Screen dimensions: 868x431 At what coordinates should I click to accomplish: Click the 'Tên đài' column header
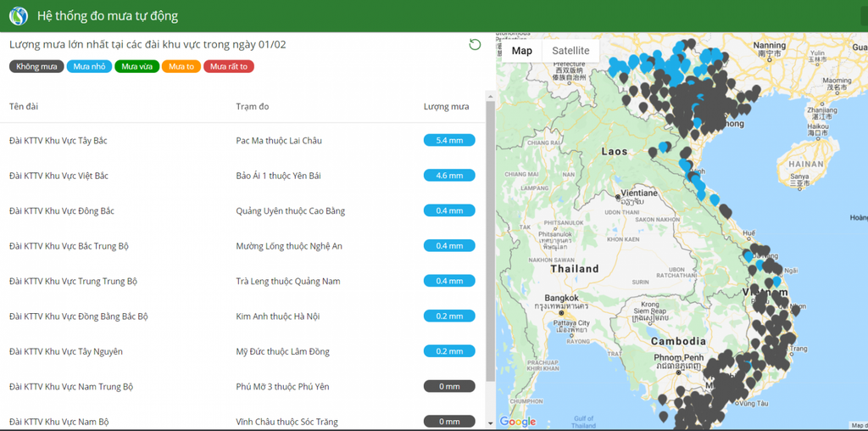24,106
